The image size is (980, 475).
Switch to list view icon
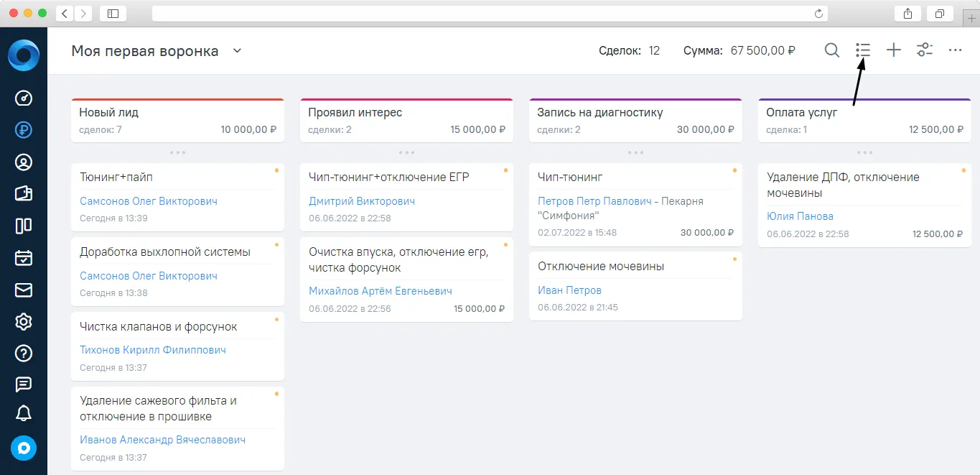863,50
